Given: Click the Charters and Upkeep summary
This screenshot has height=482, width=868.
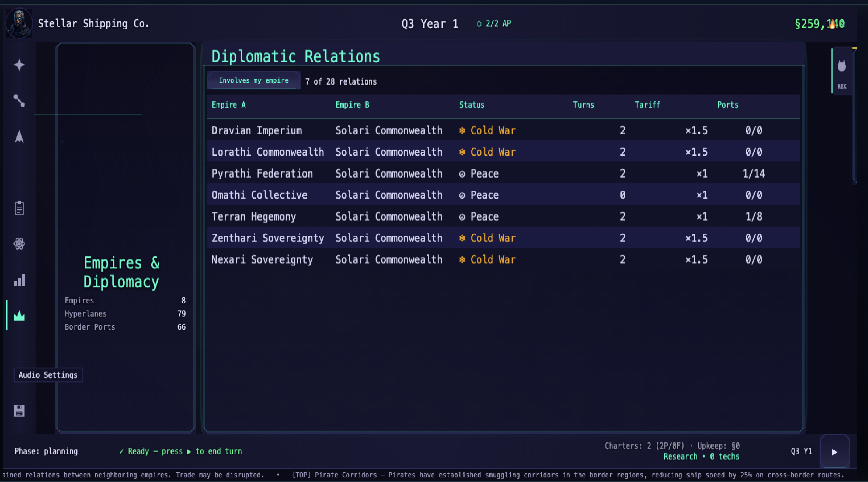Looking at the screenshot, I should [x=672, y=446].
